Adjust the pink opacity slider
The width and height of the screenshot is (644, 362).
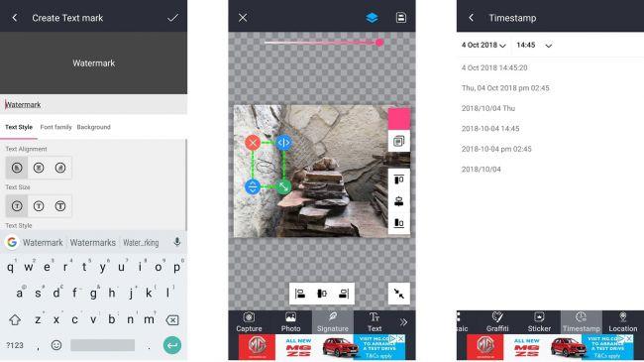(x=323, y=42)
